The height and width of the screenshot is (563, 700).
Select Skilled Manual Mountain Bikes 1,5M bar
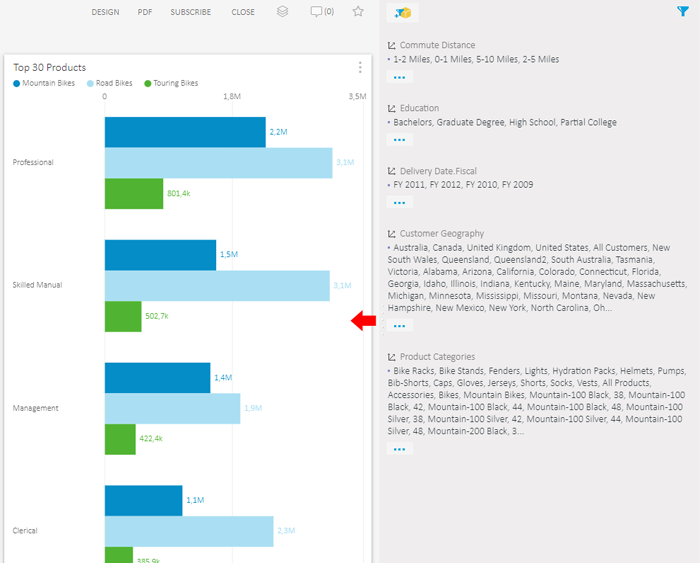coord(160,255)
